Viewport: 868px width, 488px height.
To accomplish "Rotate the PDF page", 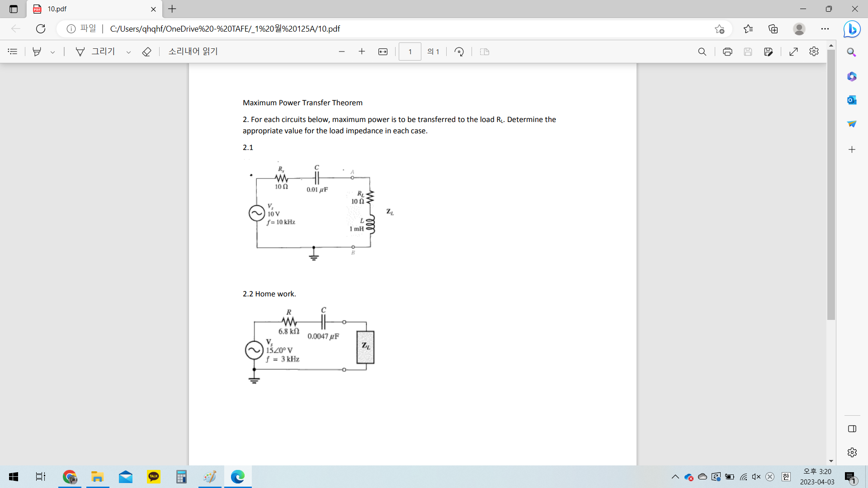I will click(459, 52).
